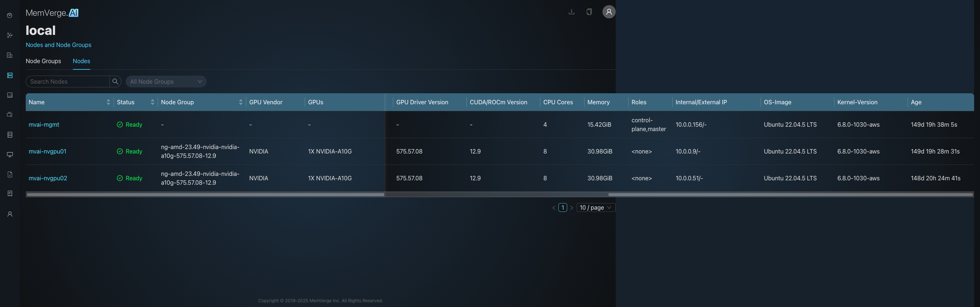Open the person icon at sidebar bottom
The width and height of the screenshot is (980, 307).
click(x=10, y=214)
